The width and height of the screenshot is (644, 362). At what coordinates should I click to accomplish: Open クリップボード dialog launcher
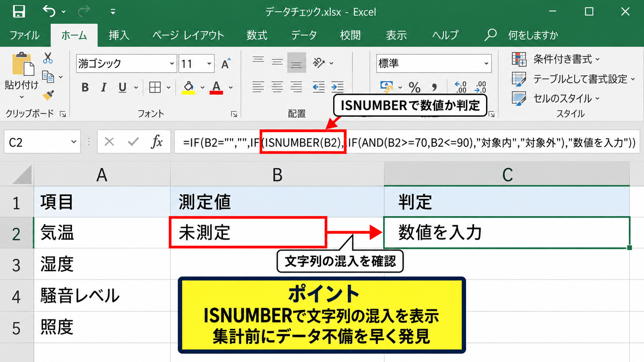[63, 114]
